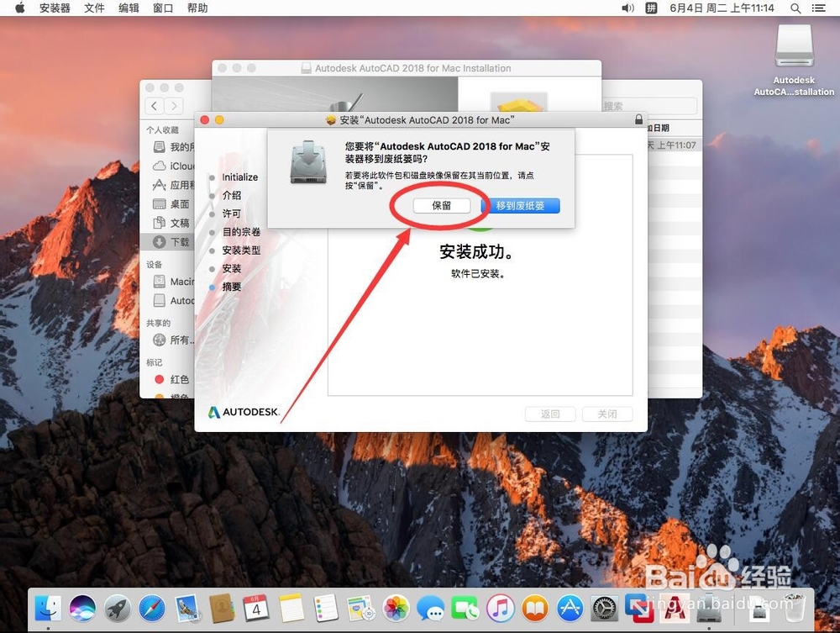The width and height of the screenshot is (840, 633).
Task: Click the greyed-out 关闭 button in the installer
Action: 607,414
